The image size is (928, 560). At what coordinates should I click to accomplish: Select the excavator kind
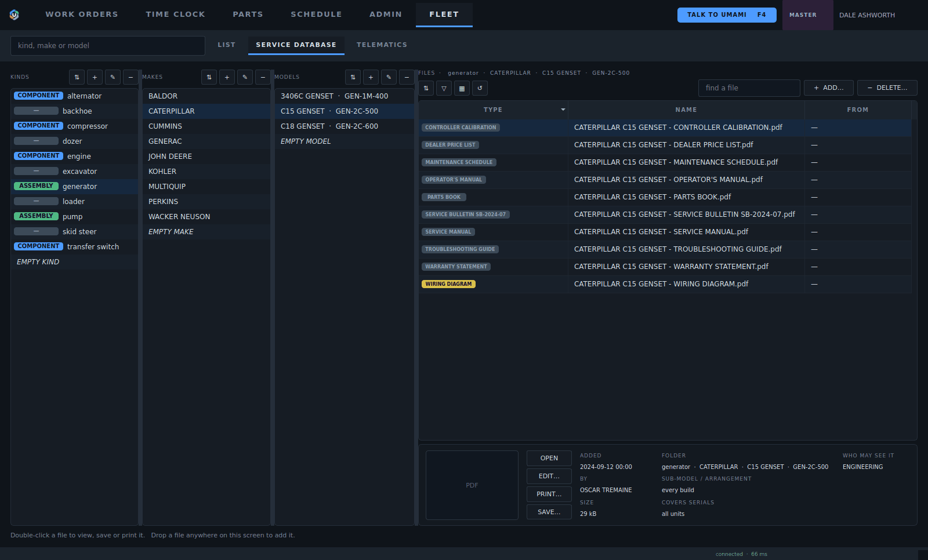click(74, 172)
